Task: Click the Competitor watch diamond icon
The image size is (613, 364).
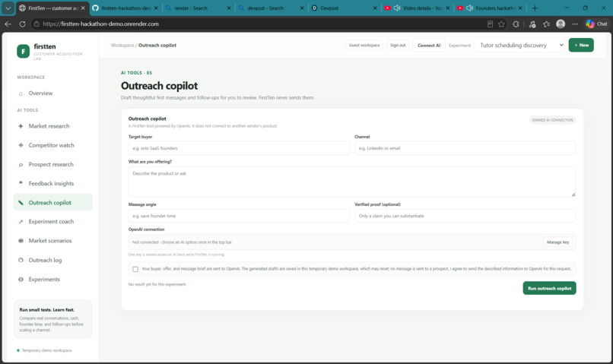Action: [21, 145]
